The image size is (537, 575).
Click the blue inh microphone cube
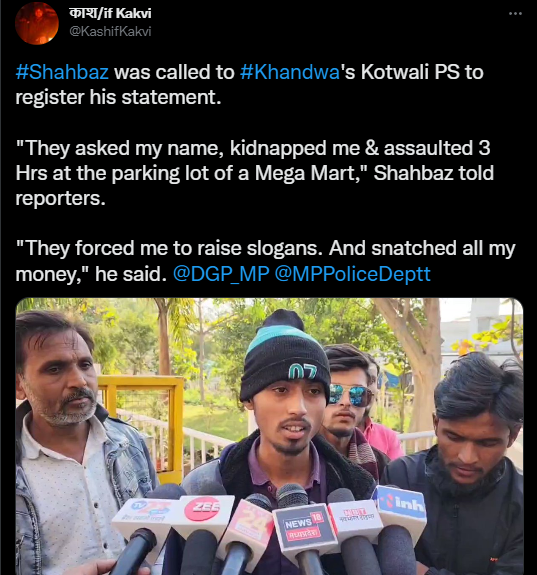(x=401, y=507)
